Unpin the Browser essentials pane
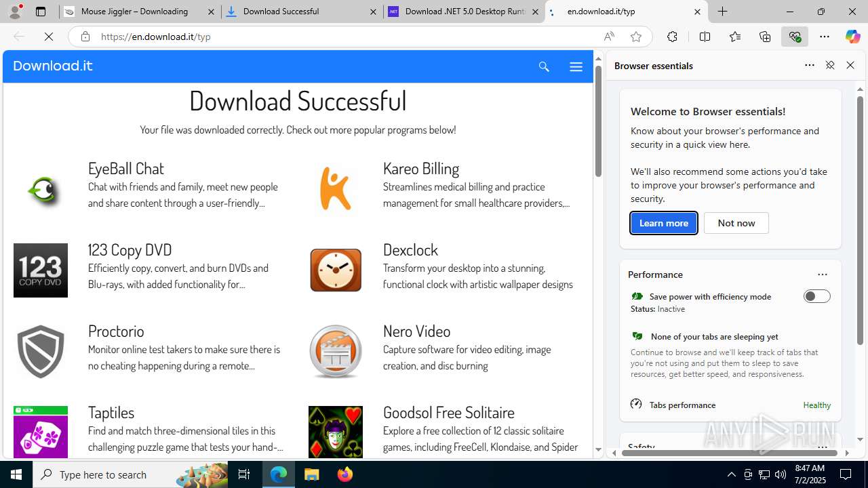 tap(830, 66)
